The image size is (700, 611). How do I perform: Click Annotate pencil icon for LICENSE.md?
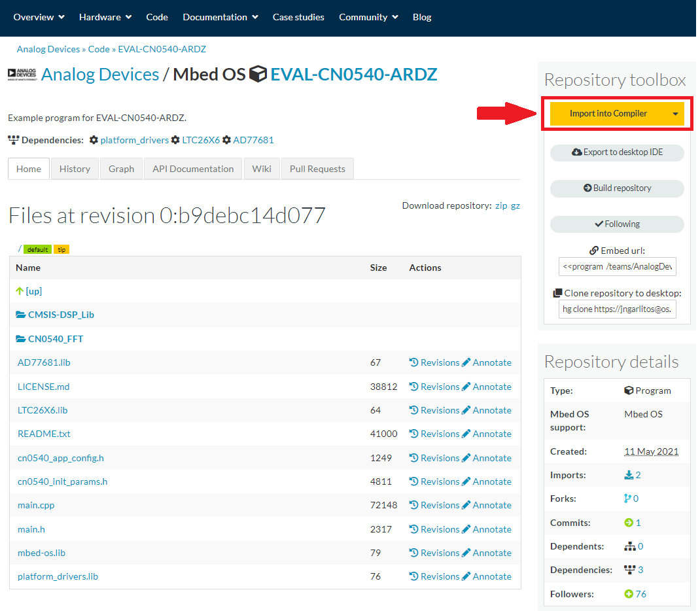click(466, 387)
